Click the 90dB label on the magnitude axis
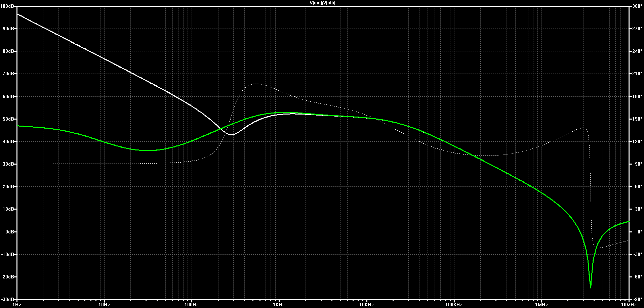Viewport: 644px width, 308px height. pos(8,29)
